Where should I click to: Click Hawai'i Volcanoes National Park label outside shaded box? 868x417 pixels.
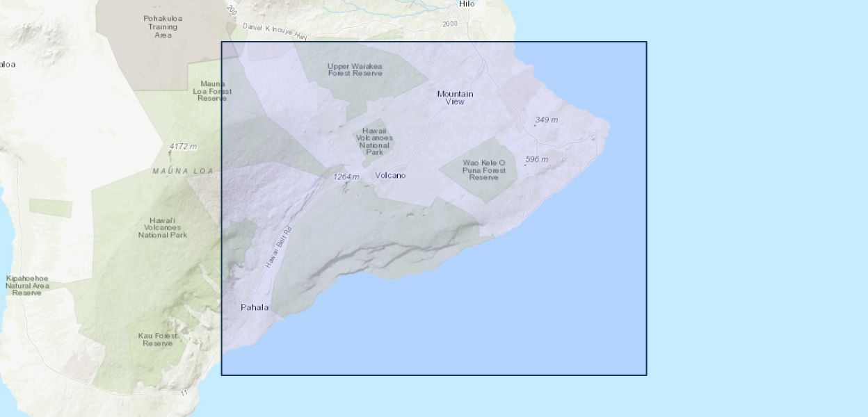pyautogui.click(x=163, y=227)
